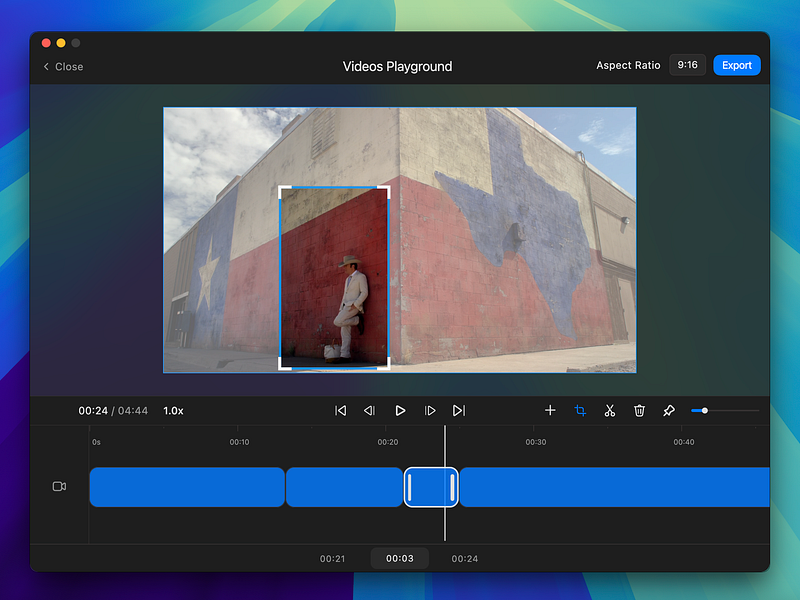Toggle the pin icon in toolbar
Viewport: 800px width, 600px height.
(x=669, y=411)
